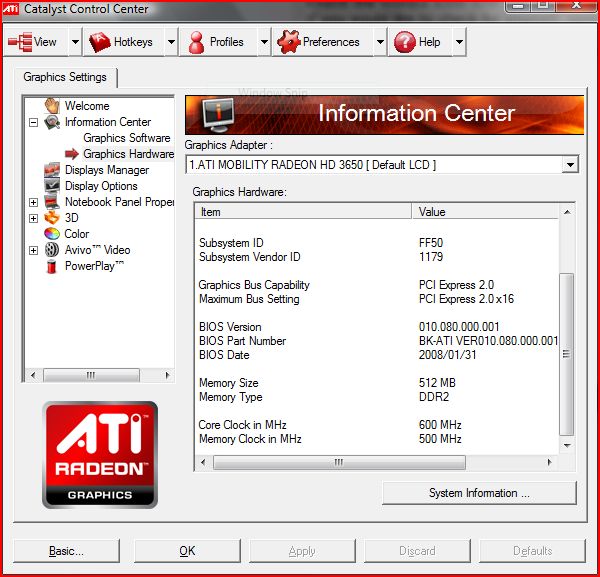The image size is (600, 577).
Task: Click the Memory Clock 500 MHz value
Action: coord(440,439)
